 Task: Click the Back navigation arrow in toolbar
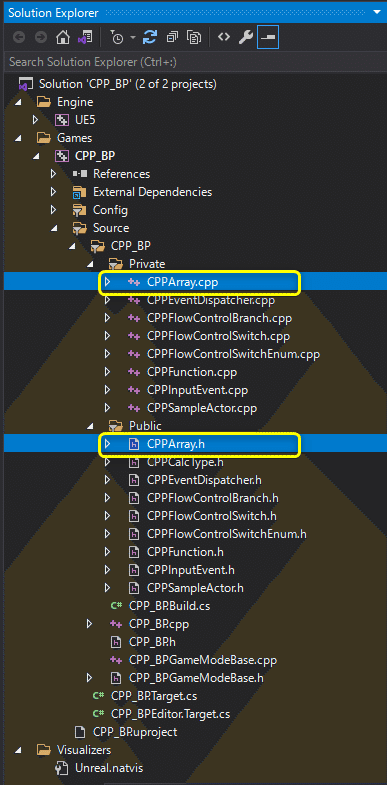click(x=20, y=38)
